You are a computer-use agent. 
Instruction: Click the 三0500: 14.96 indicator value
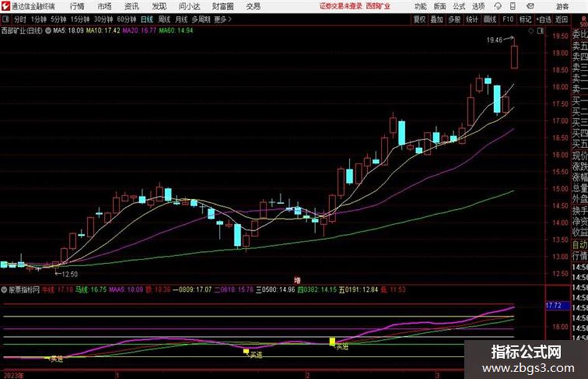[275, 289]
